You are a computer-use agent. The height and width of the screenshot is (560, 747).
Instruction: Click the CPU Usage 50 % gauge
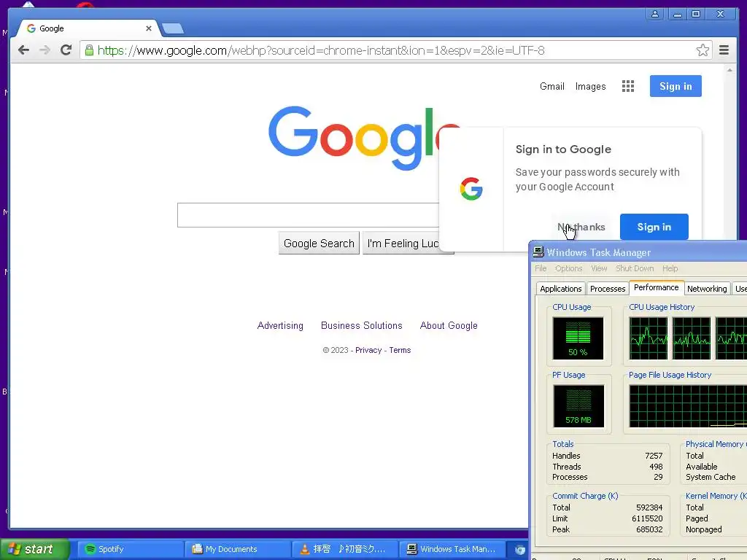(578, 338)
